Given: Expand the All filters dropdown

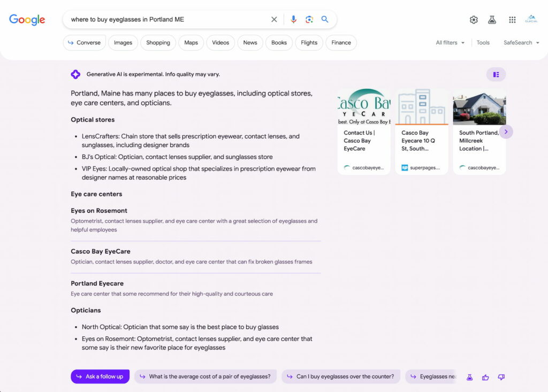Looking at the screenshot, I should click(x=450, y=43).
